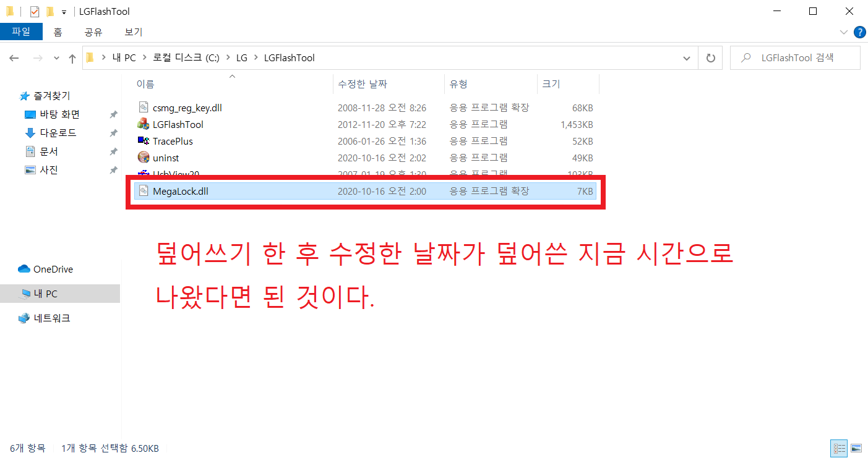The width and height of the screenshot is (868, 458).
Task: Click the 1,453KB size value
Action: click(577, 124)
